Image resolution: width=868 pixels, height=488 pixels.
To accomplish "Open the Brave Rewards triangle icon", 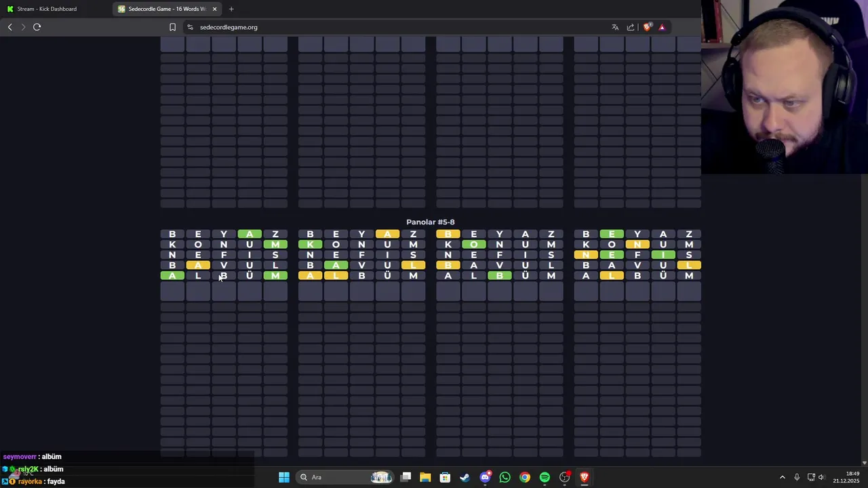I will [x=662, y=27].
